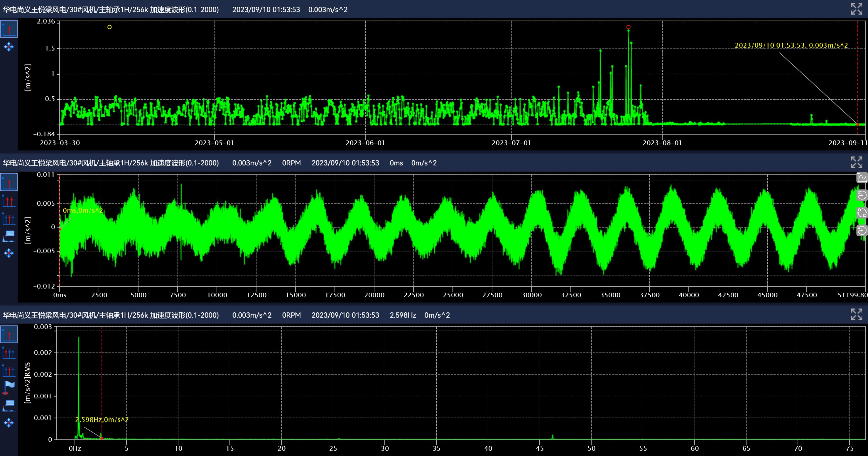
Task: Expand the trend chart panel to fullscreen
Action: coord(856,9)
